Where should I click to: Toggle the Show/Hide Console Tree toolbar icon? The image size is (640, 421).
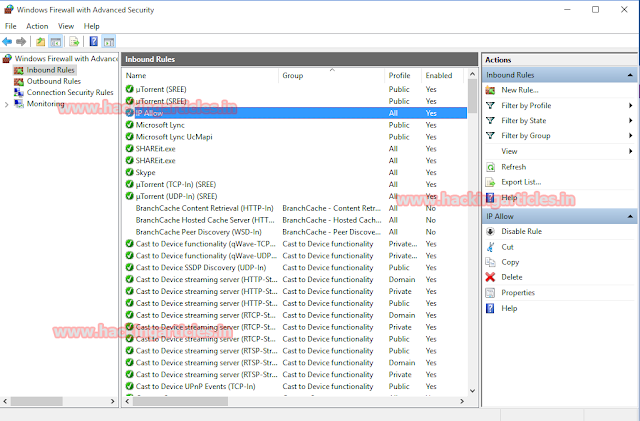pos(55,41)
